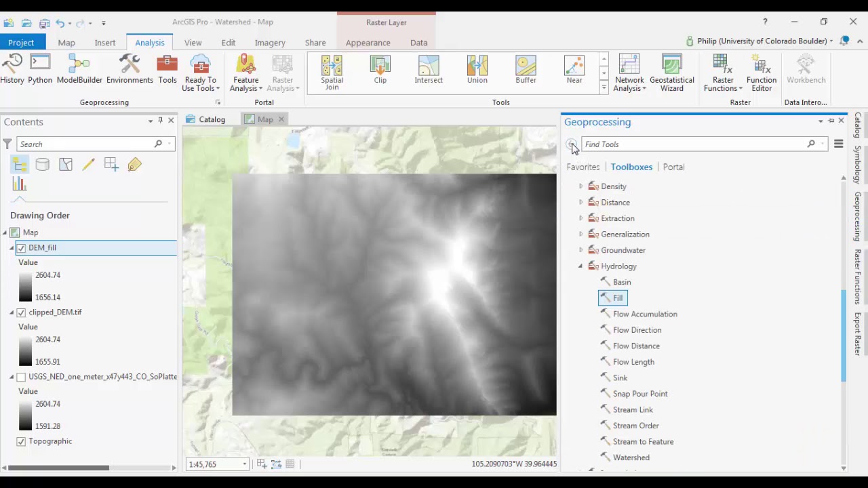Open the Project backstage button
This screenshot has width=868, height=488.
(21, 43)
